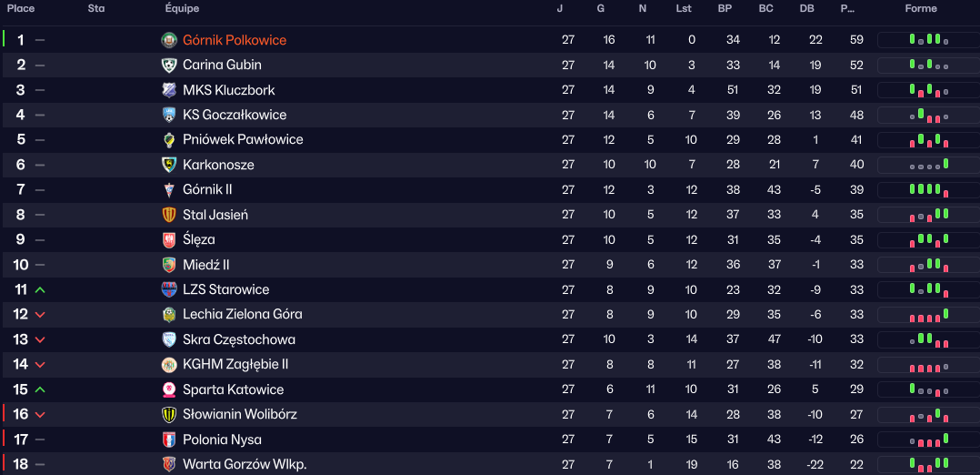
Task: Click the Polonia Nysa club badge
Action: click(169, 440)
